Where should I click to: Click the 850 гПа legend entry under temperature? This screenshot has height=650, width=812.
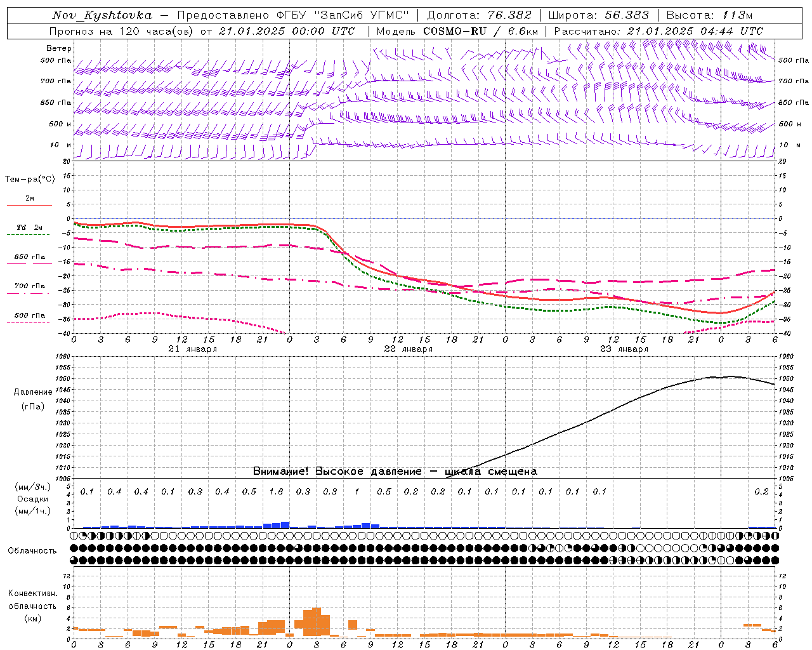click(30, 257)
